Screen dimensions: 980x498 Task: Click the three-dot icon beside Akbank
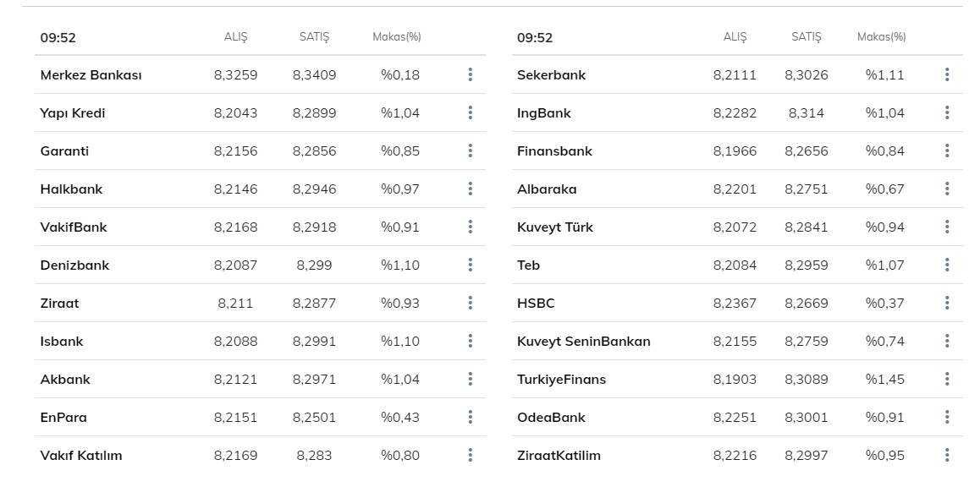tap(470, 379)
